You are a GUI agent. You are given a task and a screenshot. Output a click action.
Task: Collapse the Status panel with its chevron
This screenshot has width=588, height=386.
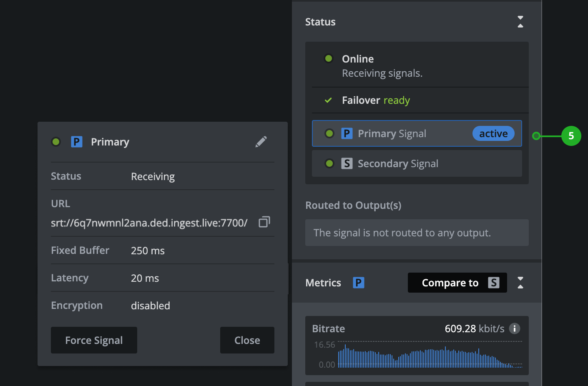coord(520,22)
